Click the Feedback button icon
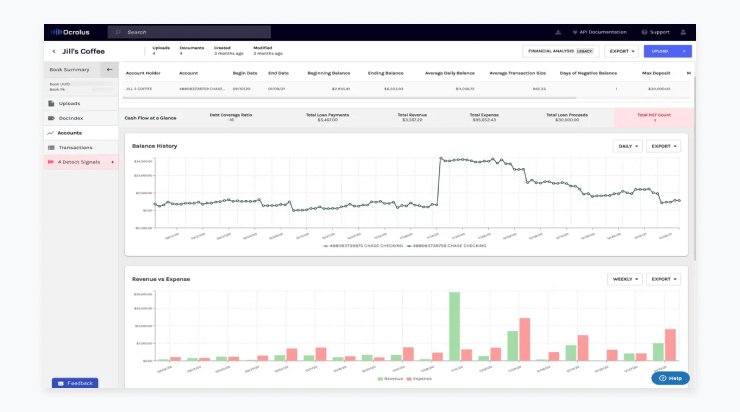 [x=60, y=383]
